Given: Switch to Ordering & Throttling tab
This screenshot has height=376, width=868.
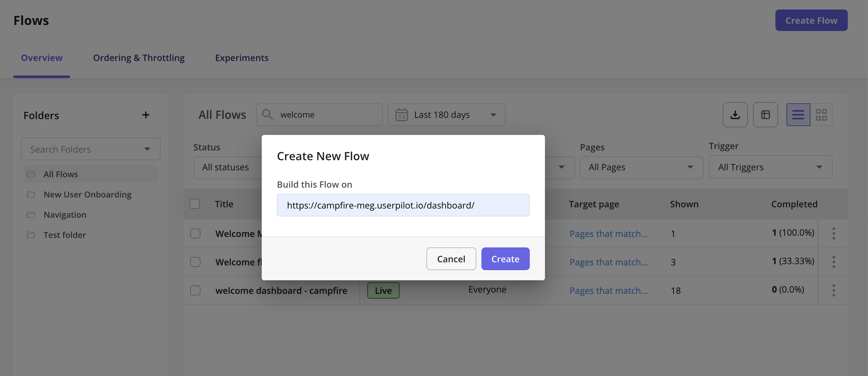Looking at the screenshot, I should (x=139, y=58).
